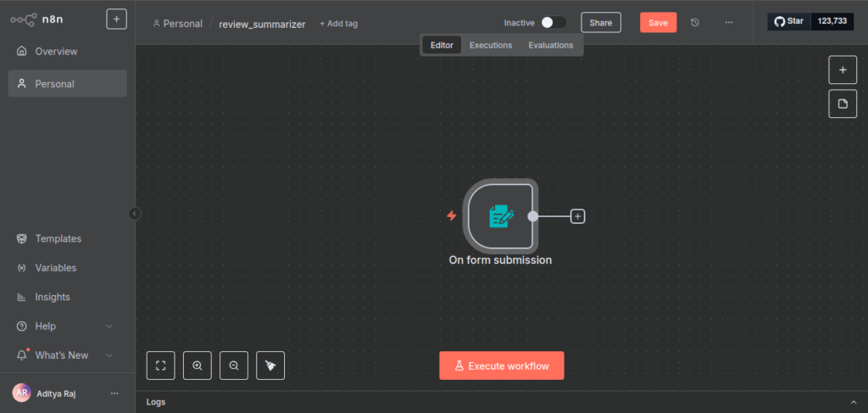This screenshot has width=868, height=413.
Task: Click the Add tag field
Action: (338, 24)
